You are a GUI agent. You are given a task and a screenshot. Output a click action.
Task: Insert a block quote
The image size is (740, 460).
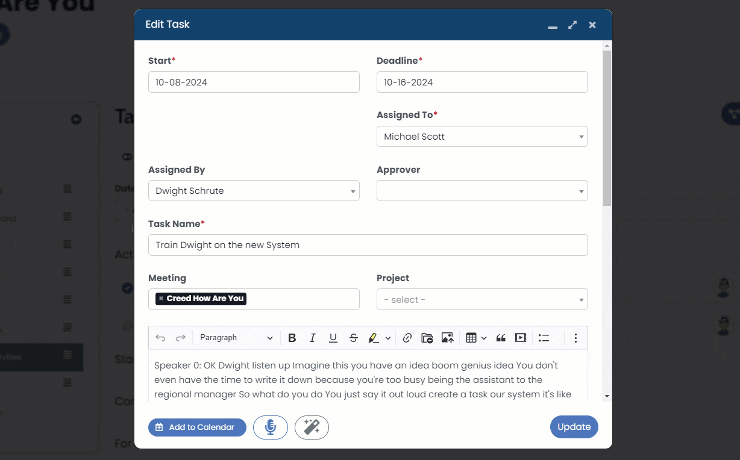coord(501,338)
